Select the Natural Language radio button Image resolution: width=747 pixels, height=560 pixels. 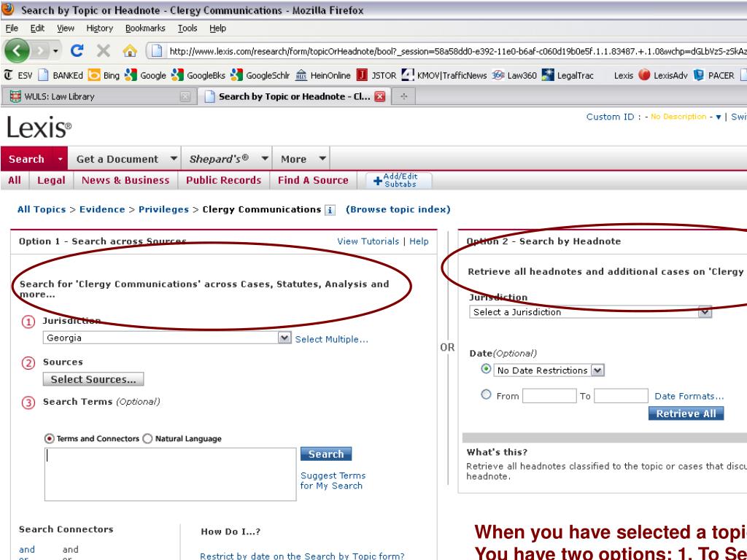(x=147, y=438)
